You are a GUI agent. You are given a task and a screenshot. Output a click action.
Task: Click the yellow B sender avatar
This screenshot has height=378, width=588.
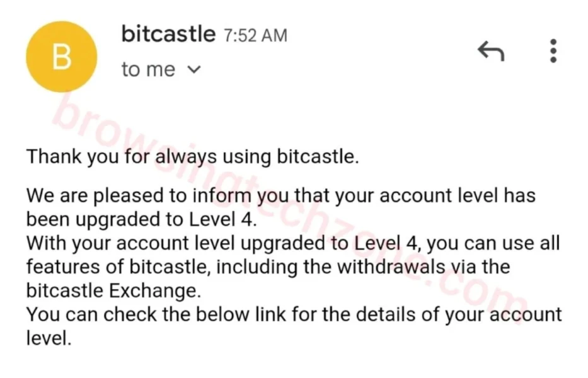62,57
